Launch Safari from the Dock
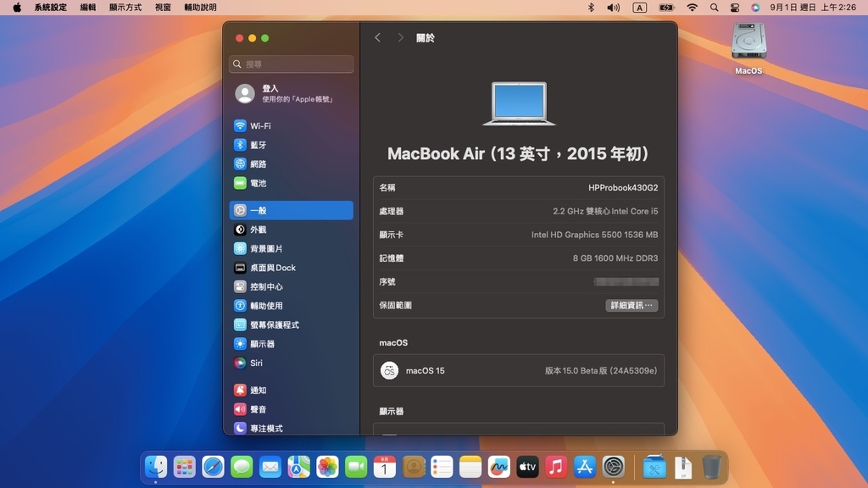 [x=213, y=467]
